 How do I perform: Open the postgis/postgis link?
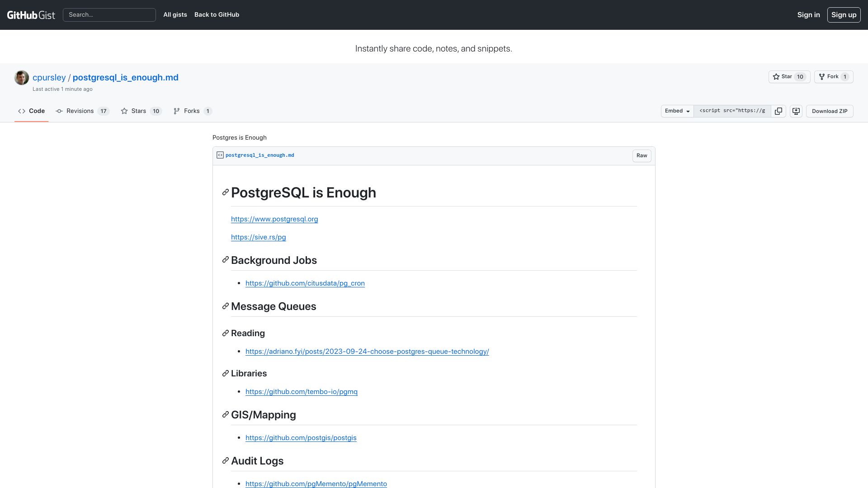301,438
